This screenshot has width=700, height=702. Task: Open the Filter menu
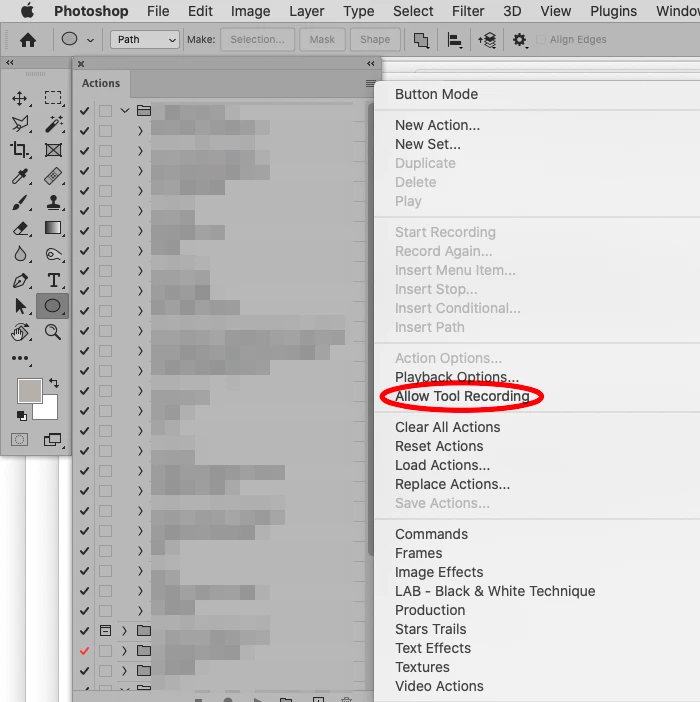(468, 11)
